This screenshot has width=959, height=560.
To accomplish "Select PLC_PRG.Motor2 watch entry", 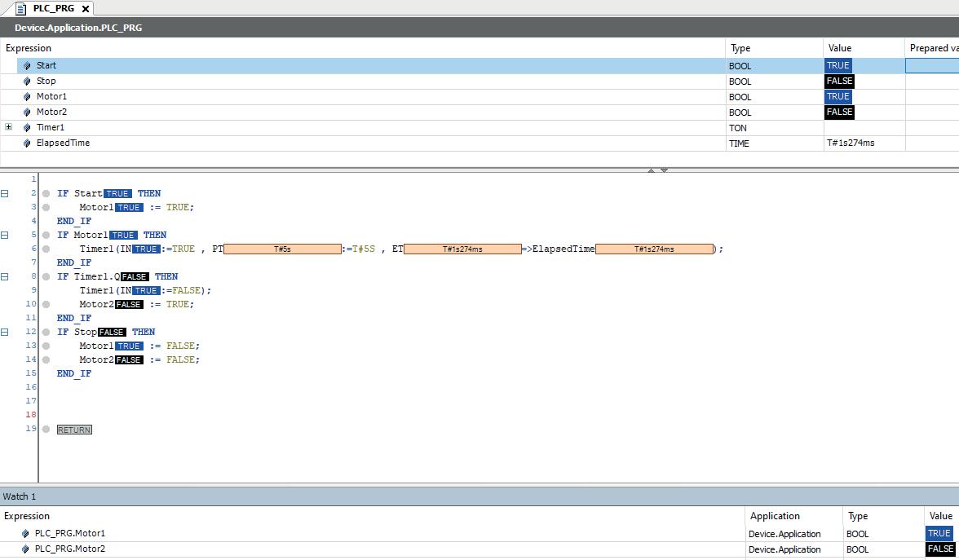I will click(70, 549).
